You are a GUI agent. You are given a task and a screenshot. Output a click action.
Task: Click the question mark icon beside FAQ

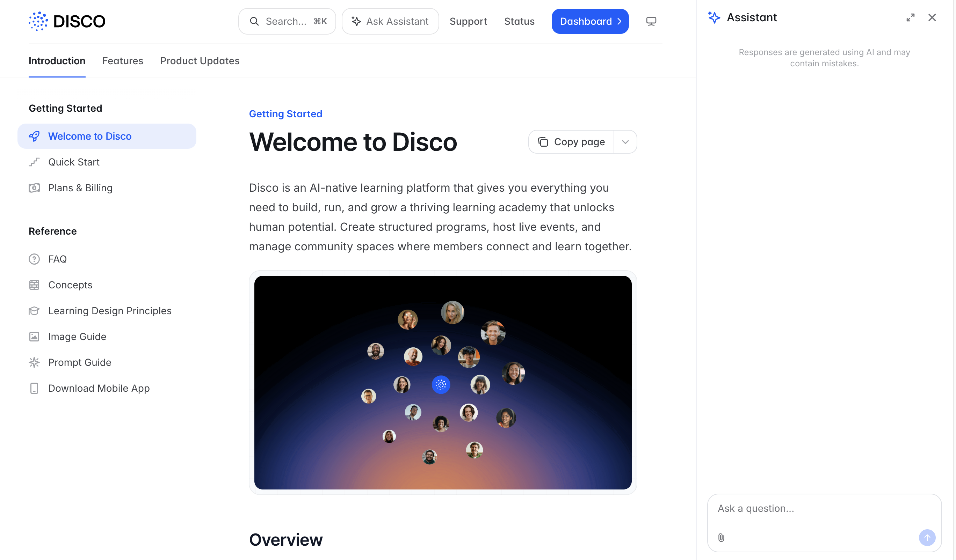[34, 259]
